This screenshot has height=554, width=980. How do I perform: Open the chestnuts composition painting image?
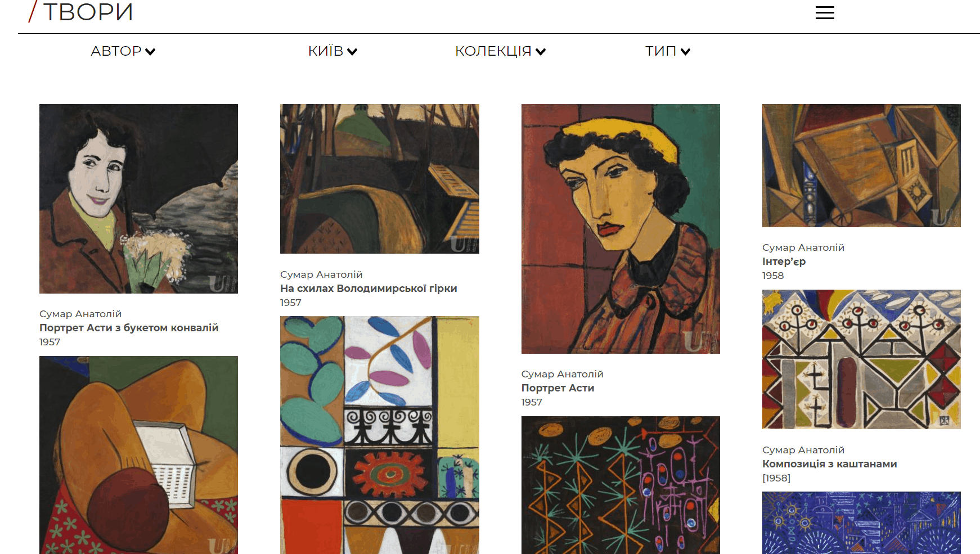coord(861,359)
